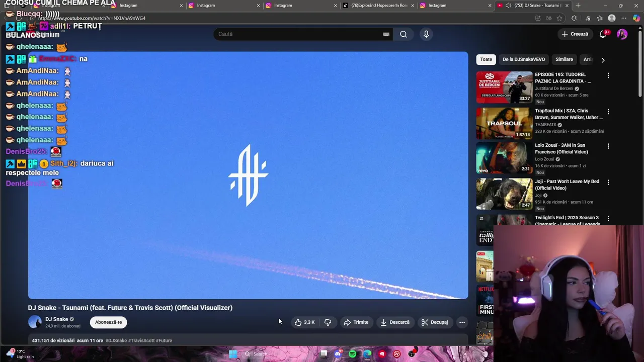
Task: Click the TrapSoul Mix video title
Action: coord(569,114)
